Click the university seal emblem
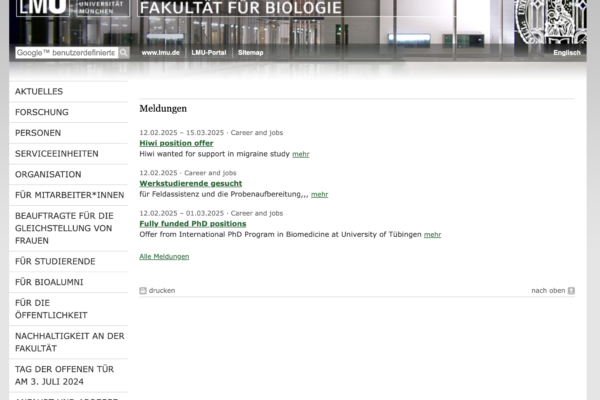 tap(550, 21)
